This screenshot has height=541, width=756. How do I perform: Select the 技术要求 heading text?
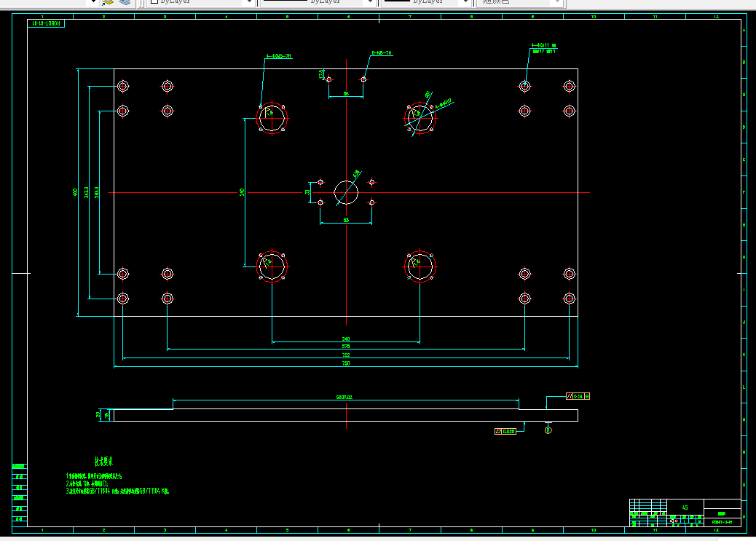(x=103, y=462)
